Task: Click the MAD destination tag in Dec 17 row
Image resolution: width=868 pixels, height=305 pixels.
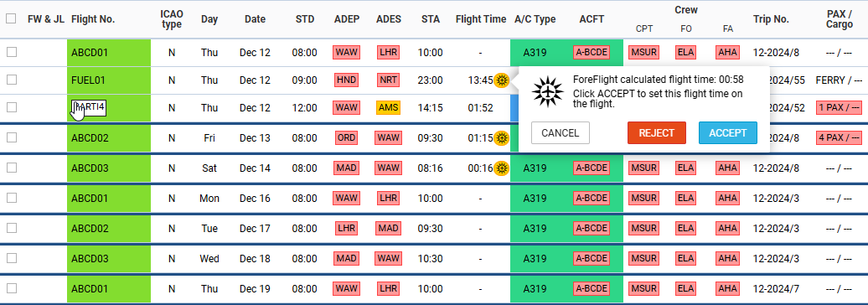Action: pyautogui.click(x=388, y=229)
